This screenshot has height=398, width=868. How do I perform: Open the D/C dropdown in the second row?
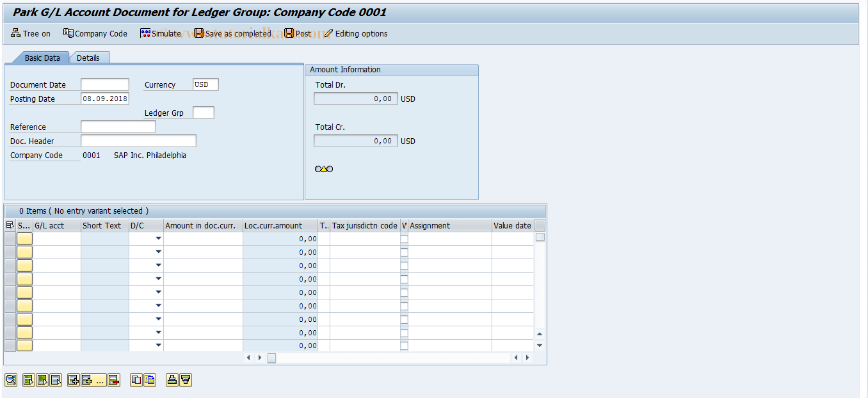(x=158, y=251)
